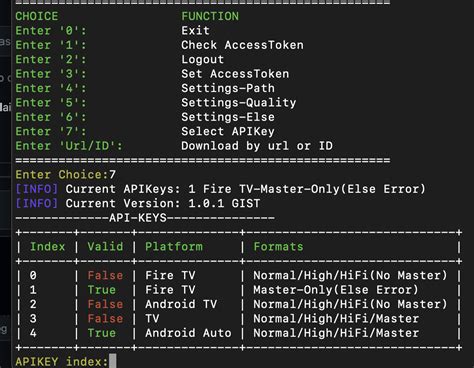The image size is (474, 368).
Task: Click the 'Select APIKey' option text
Action: (x=228, y=131)
